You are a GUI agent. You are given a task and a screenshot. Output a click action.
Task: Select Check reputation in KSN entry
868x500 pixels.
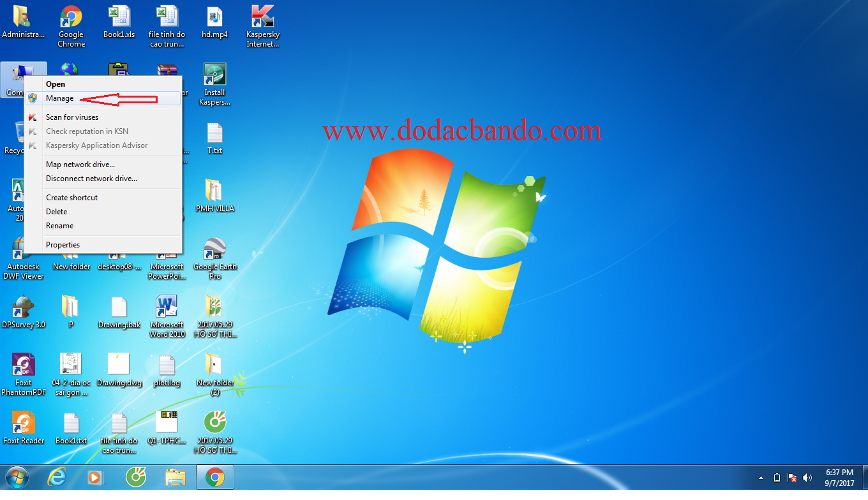pos(103,131)
